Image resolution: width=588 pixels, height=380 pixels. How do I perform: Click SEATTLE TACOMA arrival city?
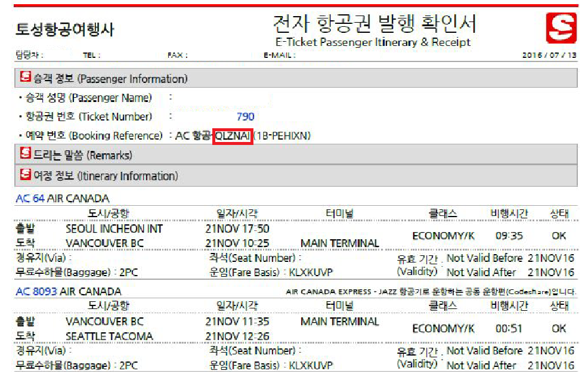click(x=110, y=336)
